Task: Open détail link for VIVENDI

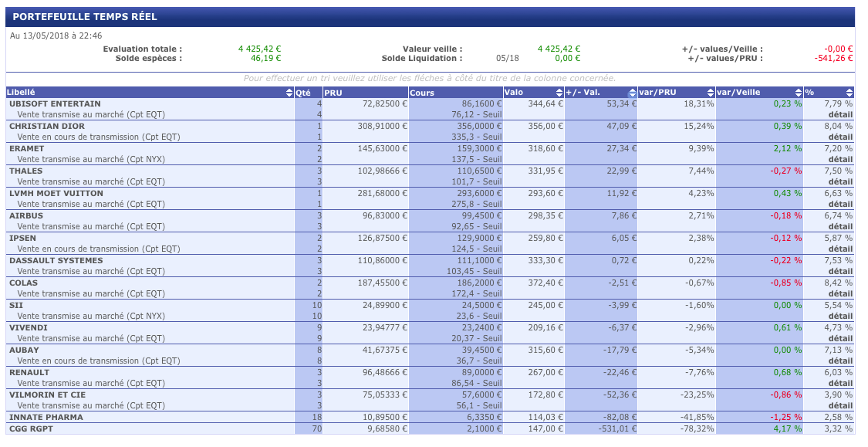Action: [840, 338]
